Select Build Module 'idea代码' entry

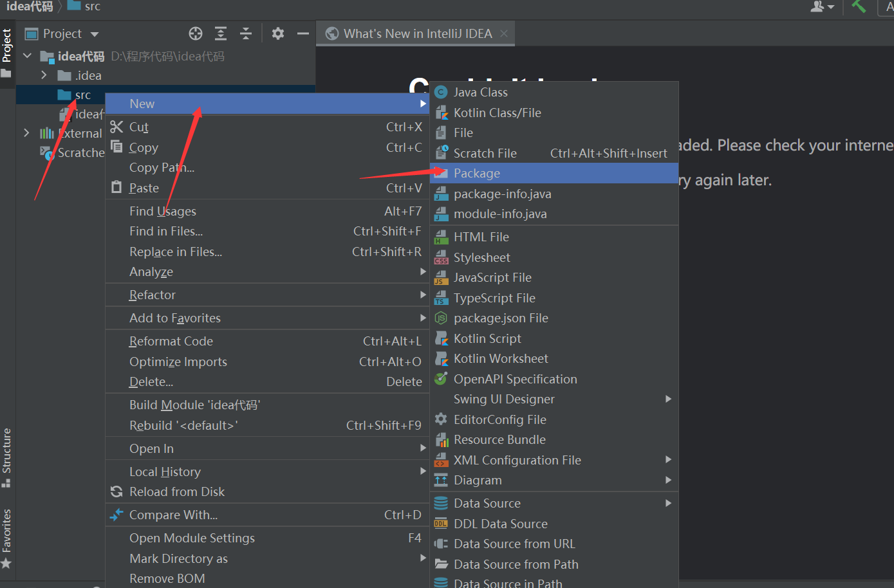point(267,405)
